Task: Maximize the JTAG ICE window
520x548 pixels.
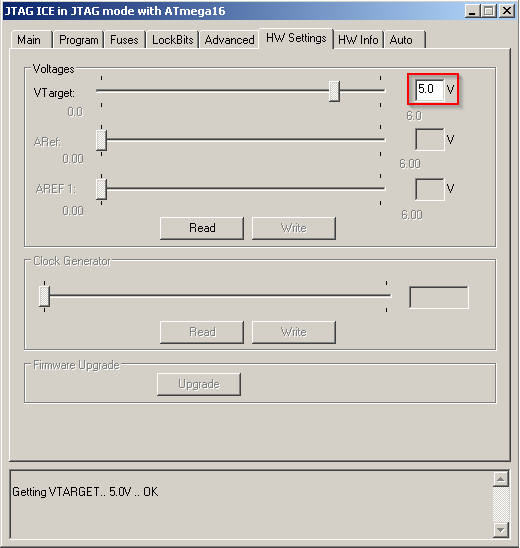Action: click(x=489, y=11)
